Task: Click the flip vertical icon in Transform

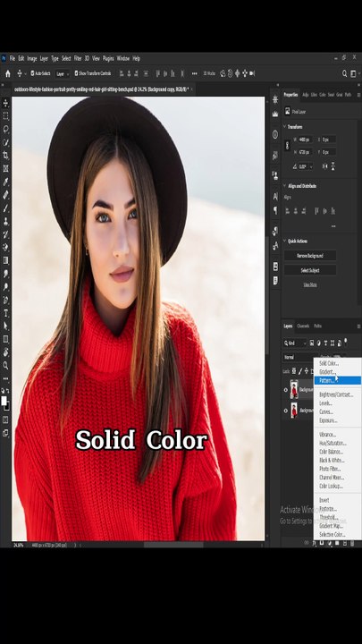Action: [x=333, y=166]
